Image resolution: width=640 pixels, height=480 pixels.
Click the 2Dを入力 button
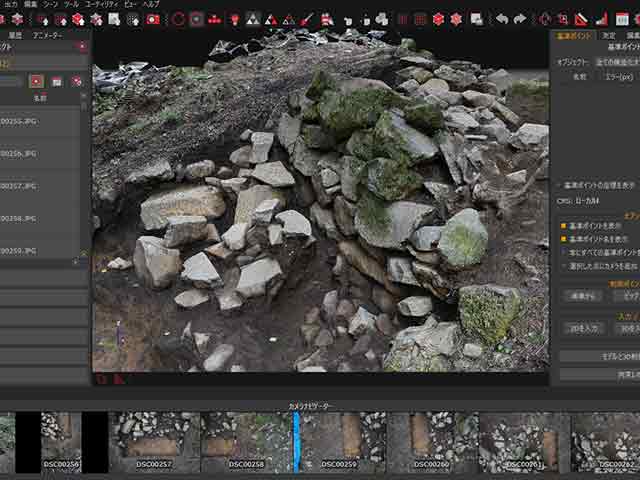click(584, 328)
